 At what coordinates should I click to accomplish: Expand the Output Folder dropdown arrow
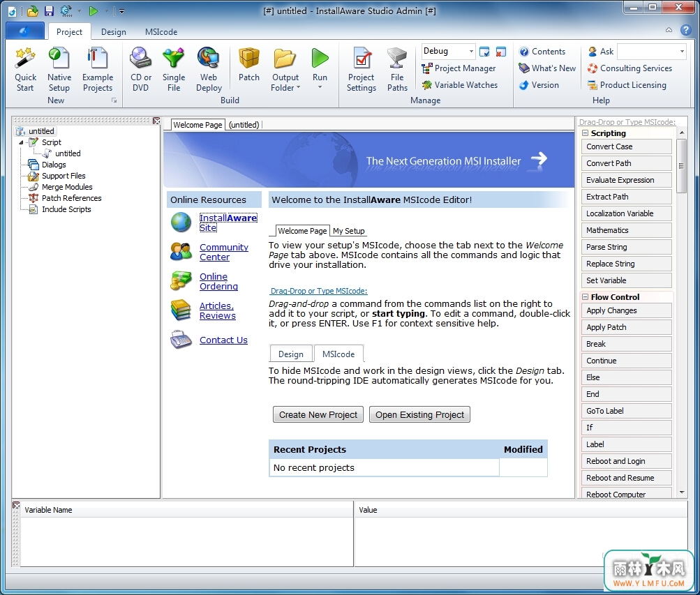(x=298, y=88)
